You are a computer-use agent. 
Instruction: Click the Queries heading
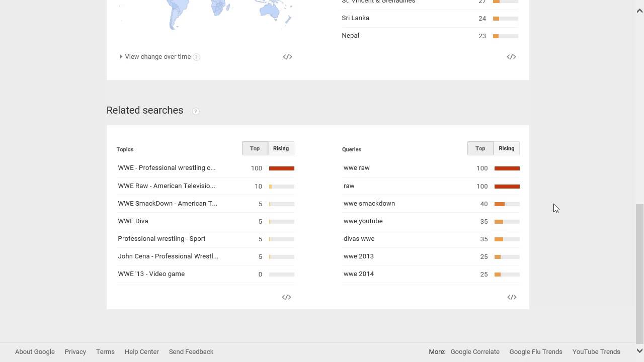click(352, 149)
